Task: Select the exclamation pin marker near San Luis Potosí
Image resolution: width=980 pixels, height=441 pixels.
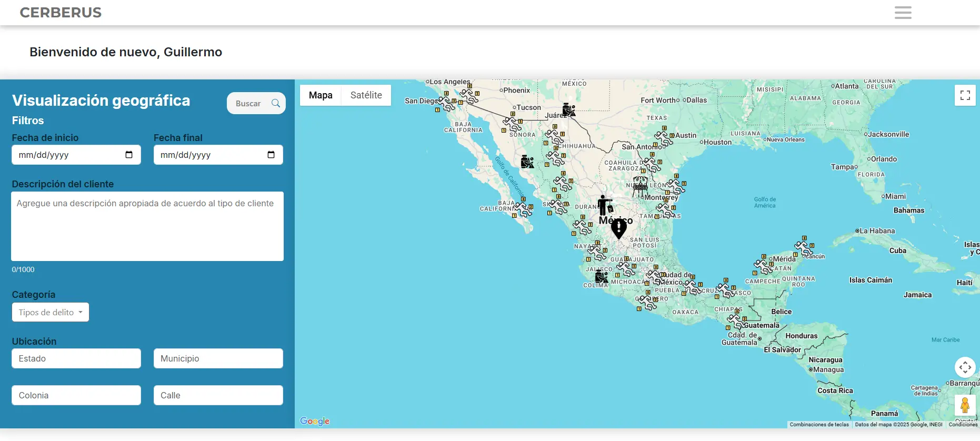Action: [x=618, y=228]
